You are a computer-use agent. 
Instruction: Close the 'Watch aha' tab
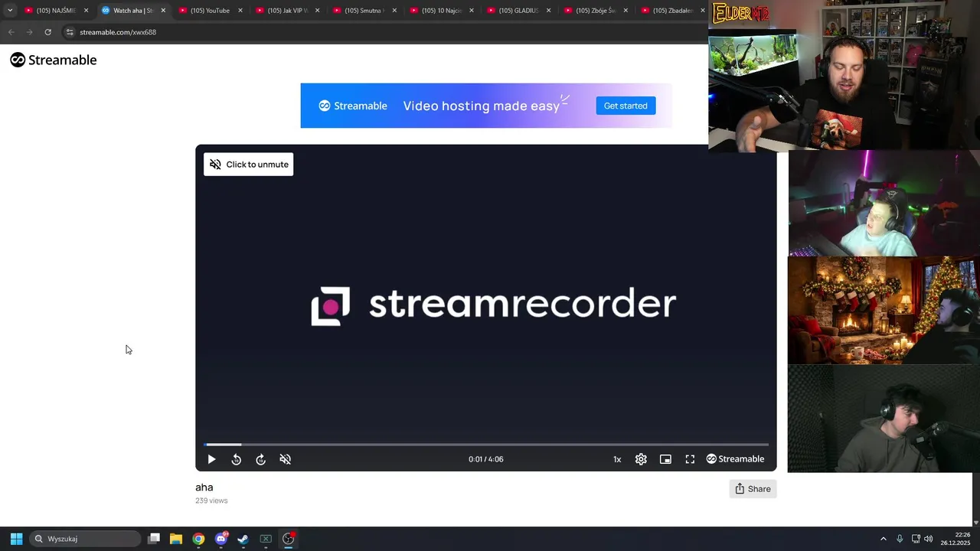[x=163, y=11]
